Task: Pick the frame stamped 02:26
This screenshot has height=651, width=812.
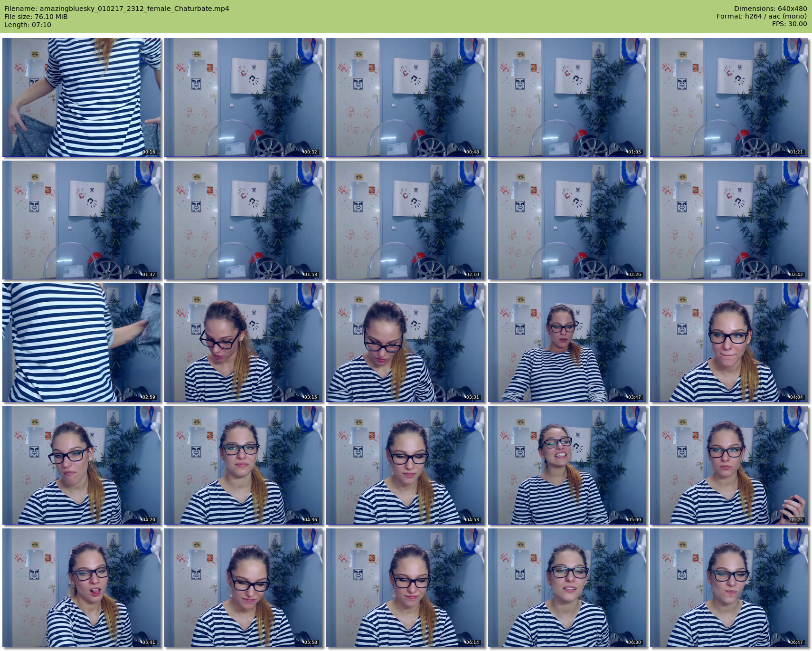Action: tap(567, 220)
